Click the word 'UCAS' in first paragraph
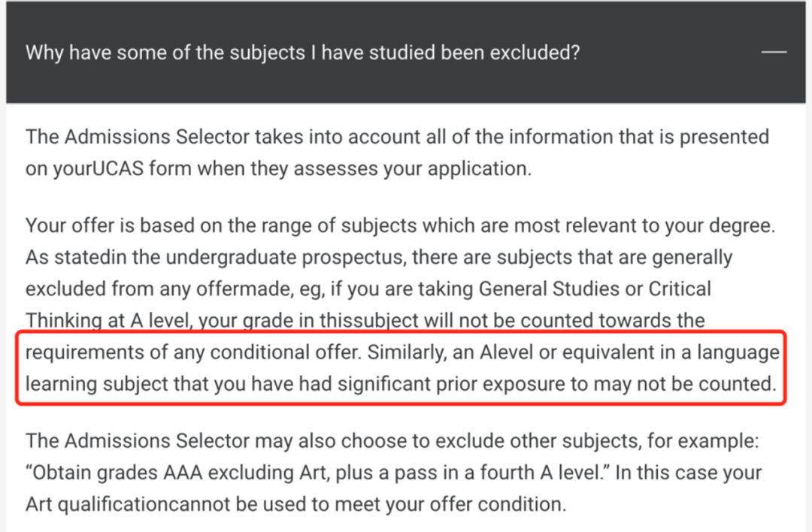812x532 pixels. (x=118, y=169)
